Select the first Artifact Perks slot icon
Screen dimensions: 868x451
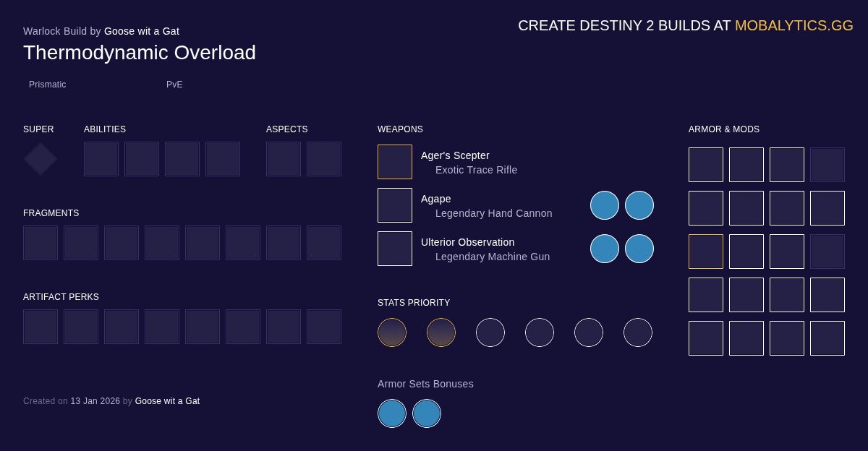41,327
